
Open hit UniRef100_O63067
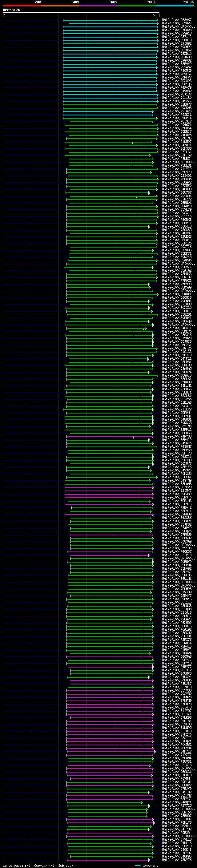pos(177,20)
